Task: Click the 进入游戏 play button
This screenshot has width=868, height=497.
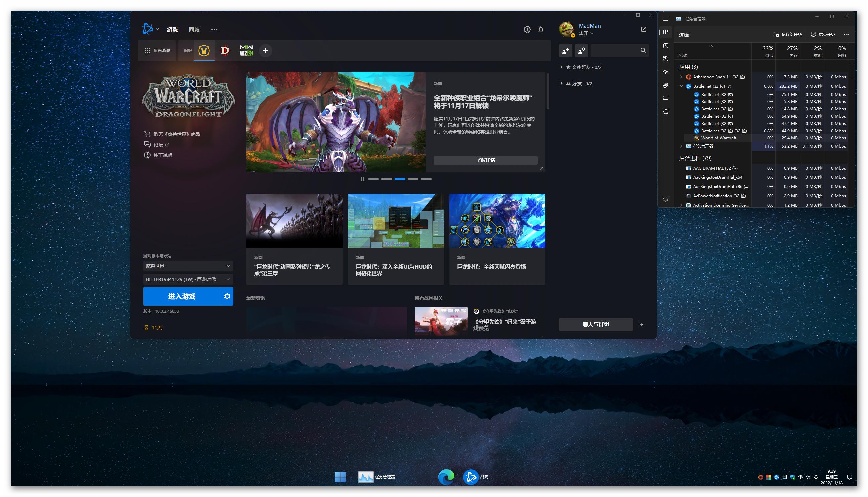Action: click(182, 296)
